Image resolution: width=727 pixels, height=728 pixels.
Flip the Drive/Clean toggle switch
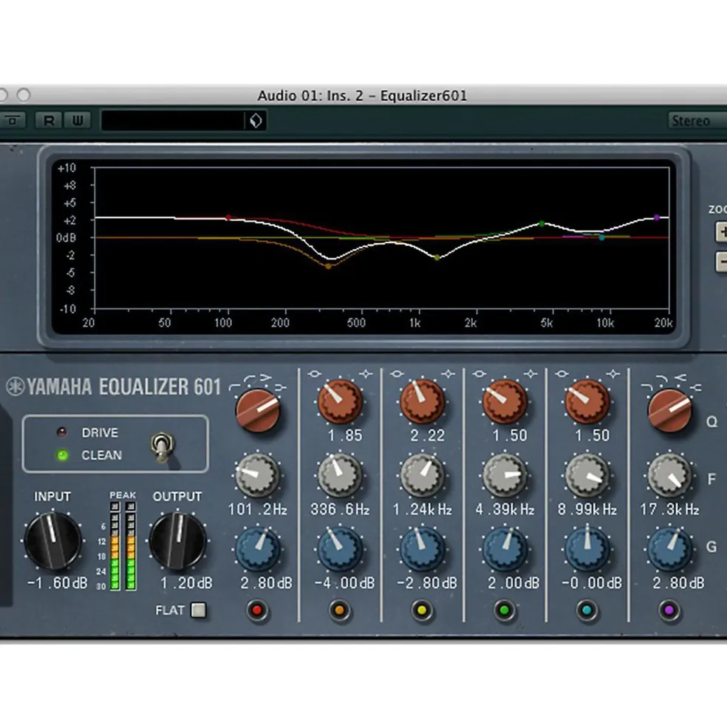[x=162, y=447]
